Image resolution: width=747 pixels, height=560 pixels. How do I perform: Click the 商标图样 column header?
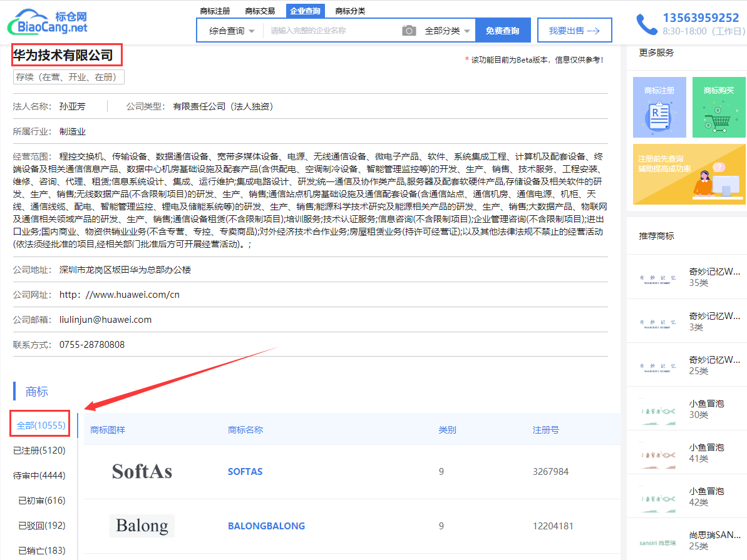point(108,429)
